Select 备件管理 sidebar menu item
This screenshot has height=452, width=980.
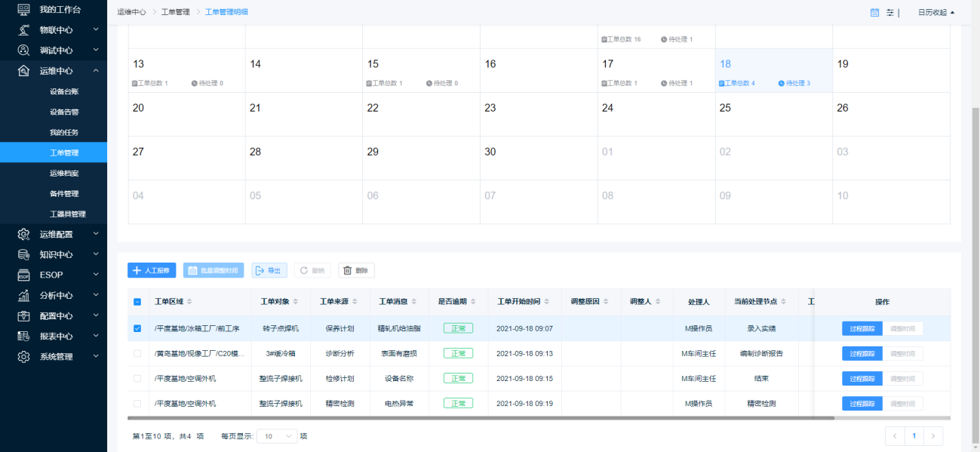64,194
